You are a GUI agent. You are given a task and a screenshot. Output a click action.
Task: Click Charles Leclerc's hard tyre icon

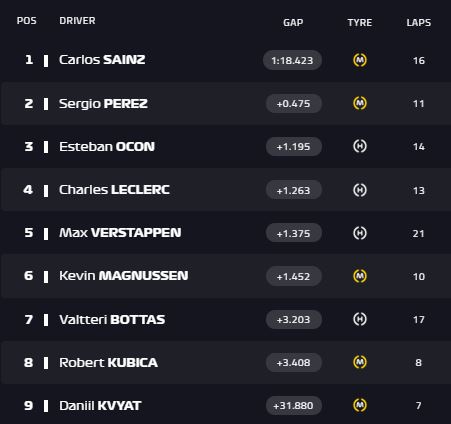click(360, 190)
